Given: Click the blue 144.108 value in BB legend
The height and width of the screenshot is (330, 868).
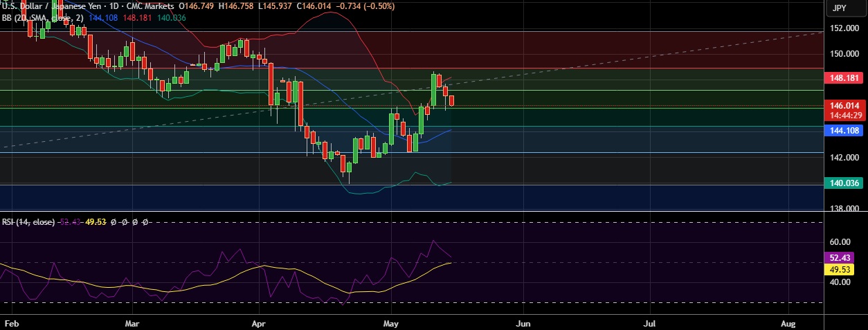Looking at the screenshot, I should tap(104, 17).
